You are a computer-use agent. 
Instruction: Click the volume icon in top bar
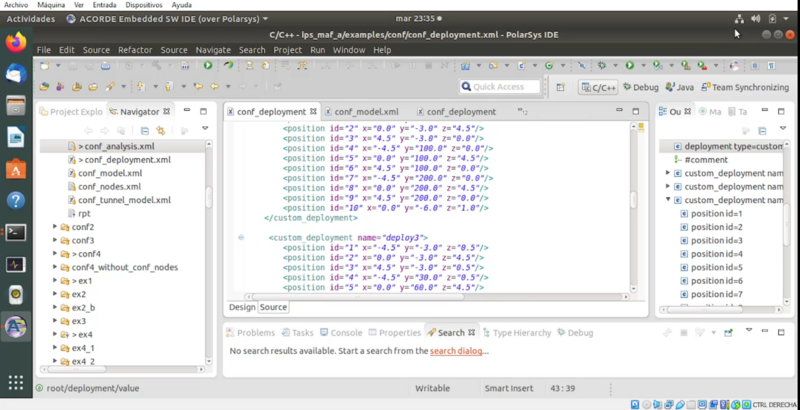pos(756,19)
